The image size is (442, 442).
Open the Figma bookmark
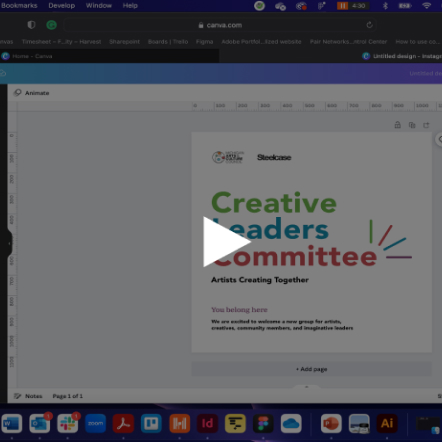(x=204, y=42)
